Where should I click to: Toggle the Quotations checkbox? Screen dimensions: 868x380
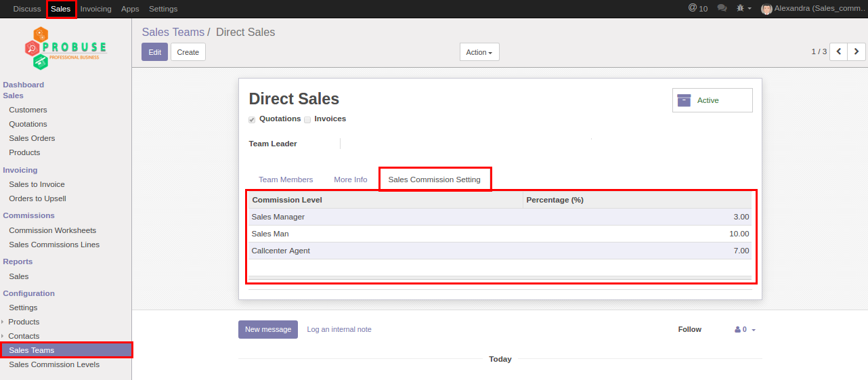point(252,120)
